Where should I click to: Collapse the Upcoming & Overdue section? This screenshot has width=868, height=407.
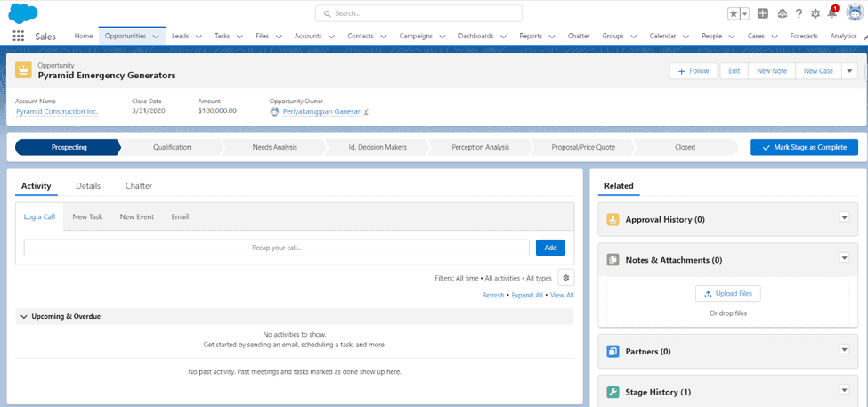point(24,317)
